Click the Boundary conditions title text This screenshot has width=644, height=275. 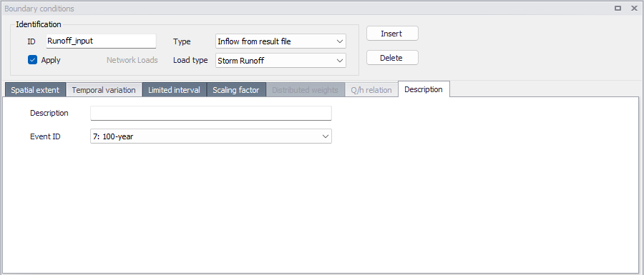pos(39,8)
